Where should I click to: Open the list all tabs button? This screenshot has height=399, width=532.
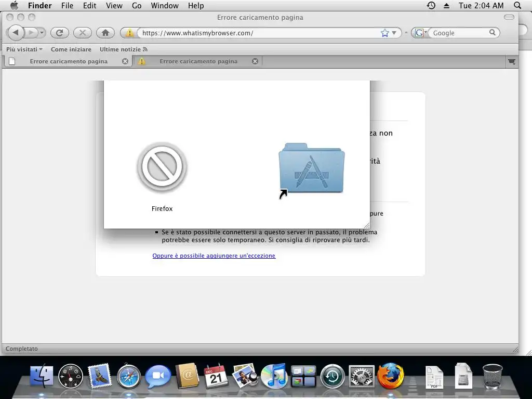512,61
